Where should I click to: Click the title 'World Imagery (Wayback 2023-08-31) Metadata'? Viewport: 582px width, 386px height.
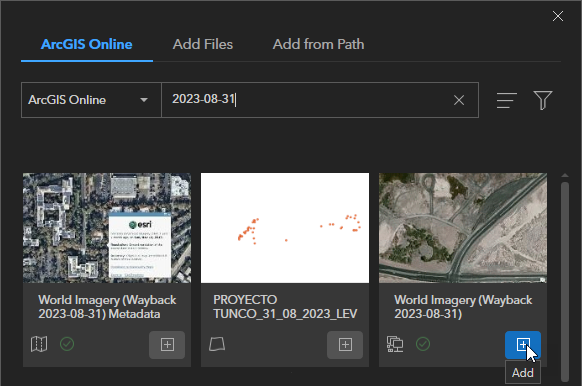107,307
